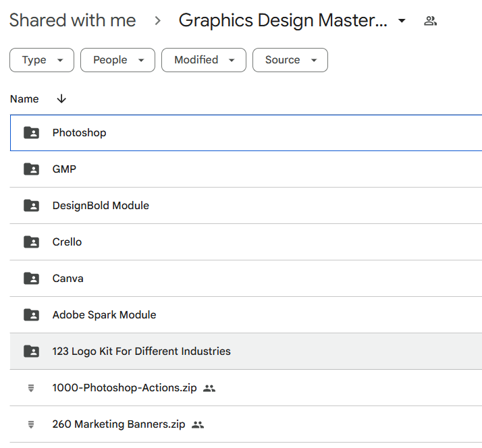Click the GMP shared folder icon
482x448 pixels.
coord(31,169)
